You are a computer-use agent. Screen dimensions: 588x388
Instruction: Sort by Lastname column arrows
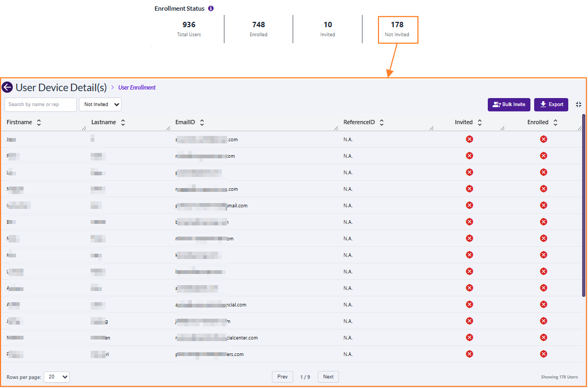click(x=123, y=123)
